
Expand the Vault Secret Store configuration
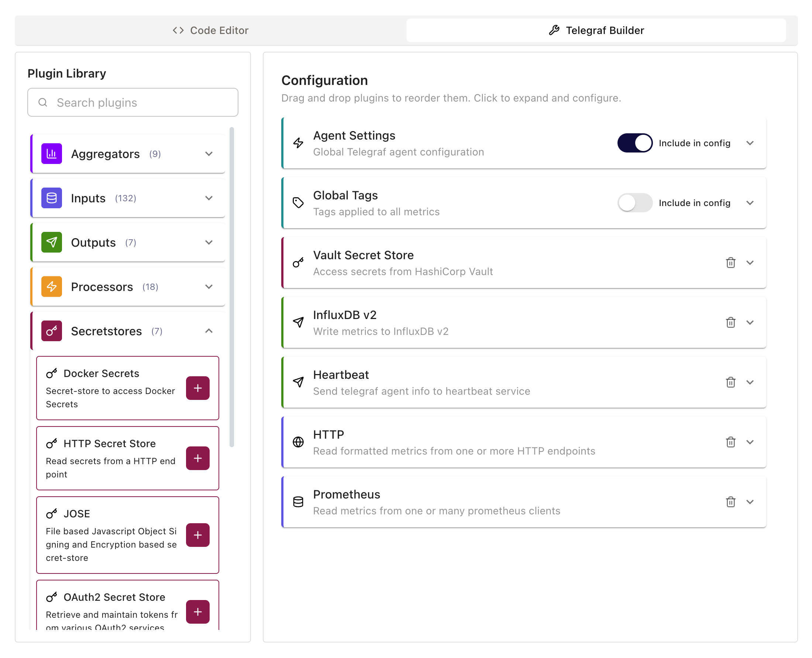750,263
